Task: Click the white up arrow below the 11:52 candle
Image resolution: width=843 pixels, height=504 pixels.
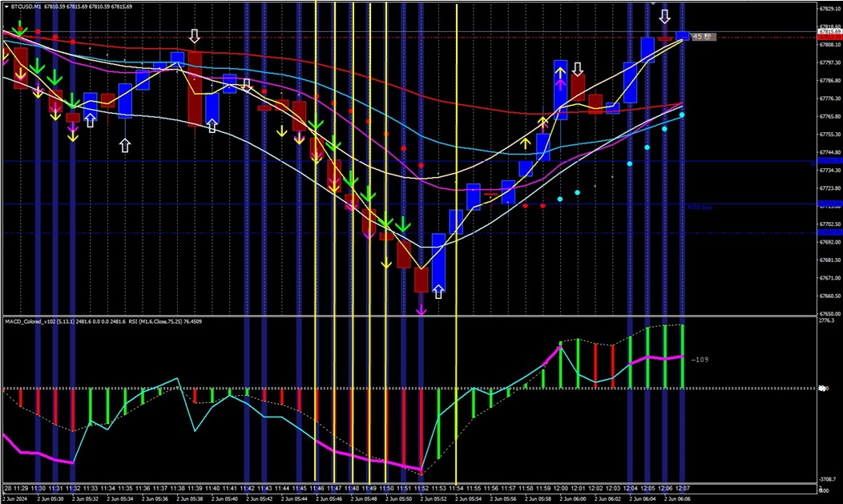Action: (x=438, y=292)
